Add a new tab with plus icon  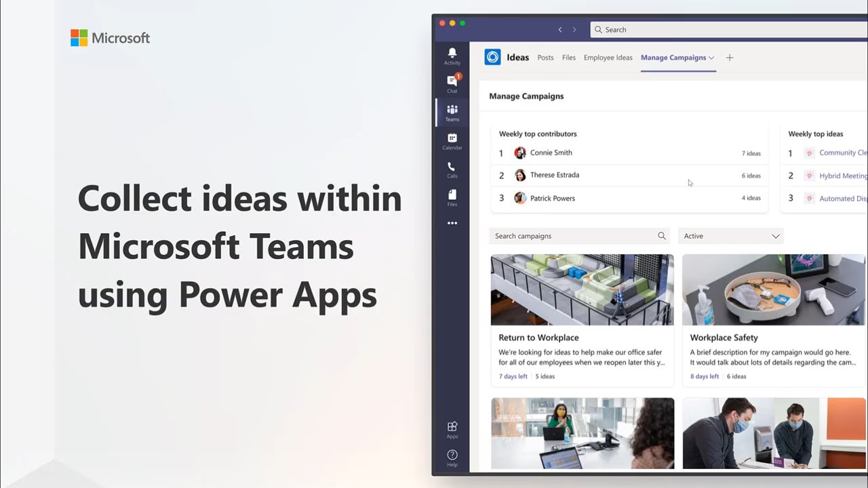(730, 58)
